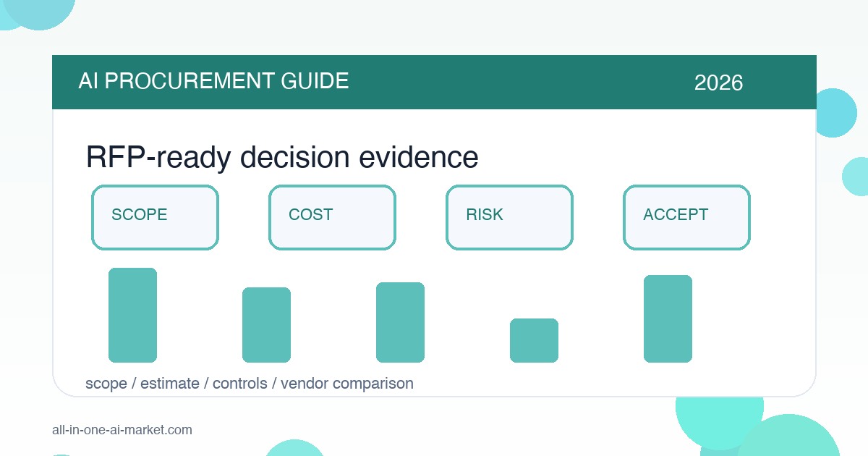
Task: Click the blue circle beside header right
Action: click(x=835, y=113)
